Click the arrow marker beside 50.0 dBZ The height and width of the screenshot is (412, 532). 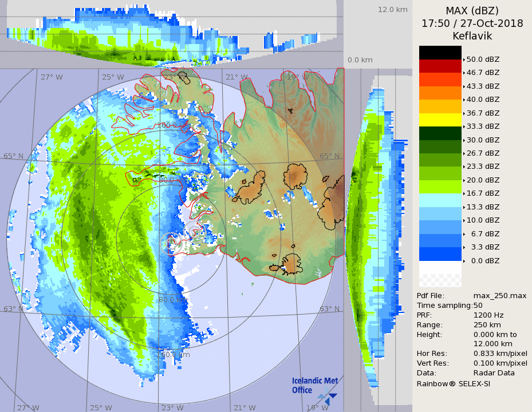(x=464, y=60)
